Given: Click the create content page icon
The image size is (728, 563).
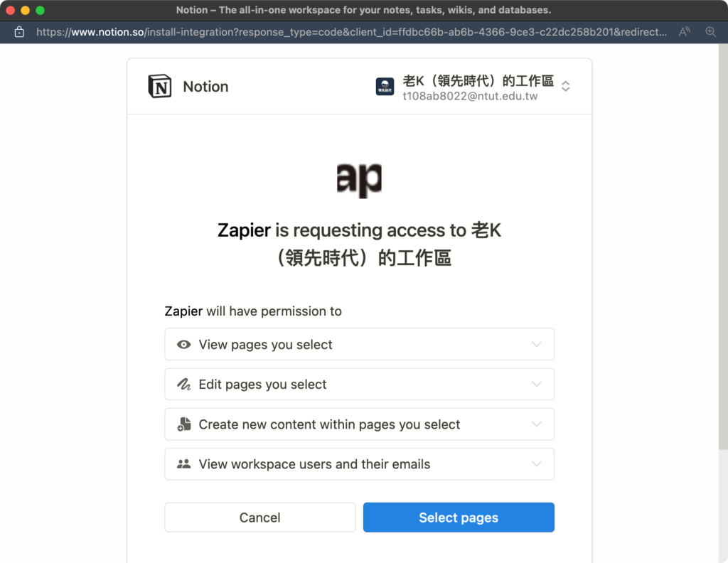Looking at the screenshot, I should click(x=184, y=424).
